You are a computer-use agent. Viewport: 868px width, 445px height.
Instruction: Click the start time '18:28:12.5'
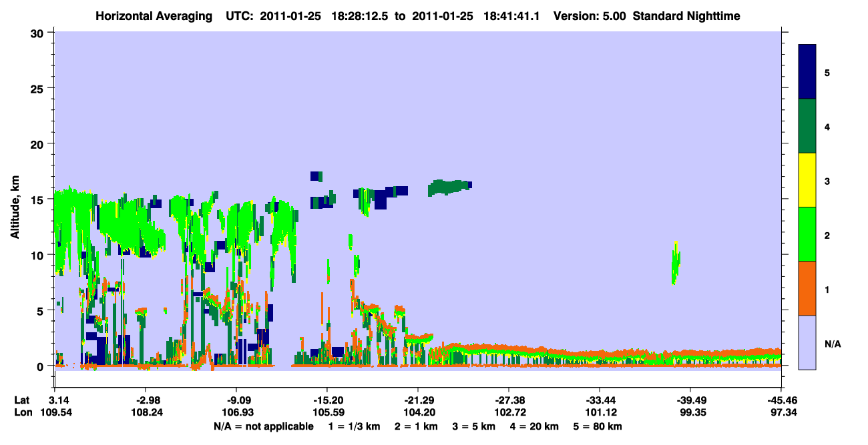pos(362,16)
